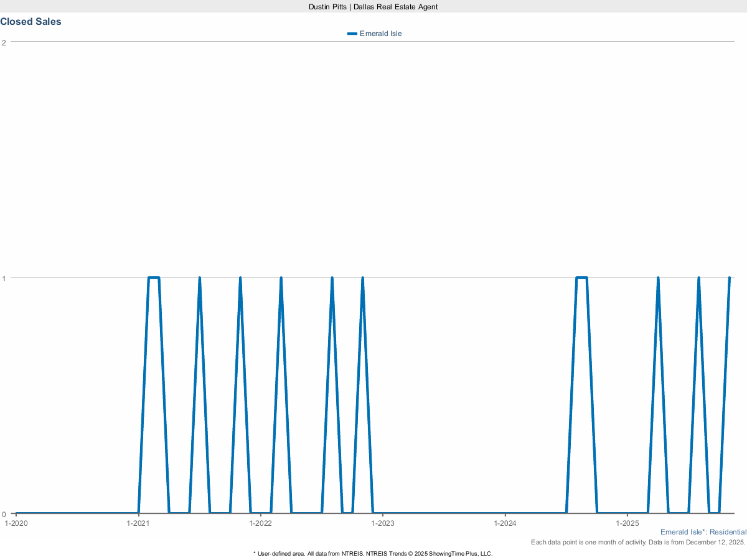Click the flat-topped peak in early 2021
Viewport: 747px width, 560px height.
[154, 278]
